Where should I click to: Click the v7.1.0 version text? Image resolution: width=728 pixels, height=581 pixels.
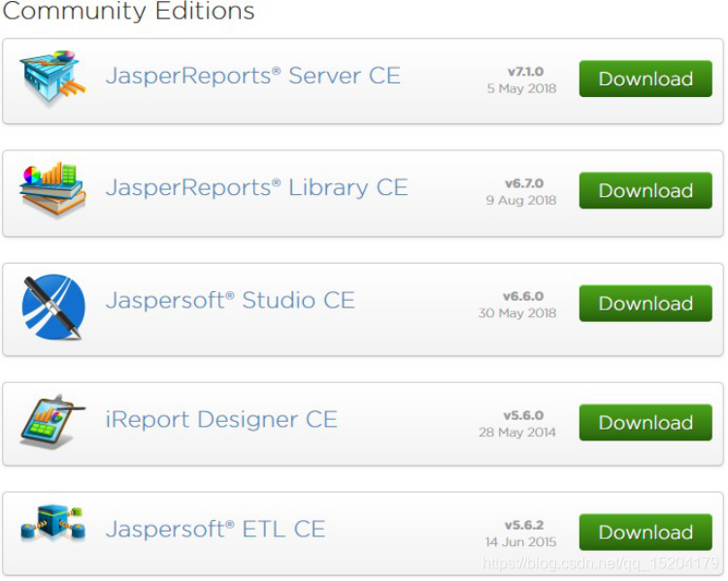pyautogui.click(x=525, y=72)
